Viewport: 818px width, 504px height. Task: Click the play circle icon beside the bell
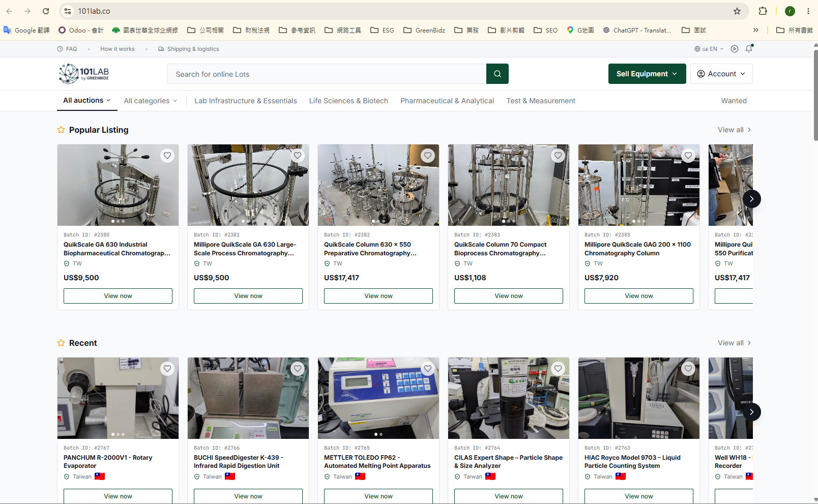[735, 49]
